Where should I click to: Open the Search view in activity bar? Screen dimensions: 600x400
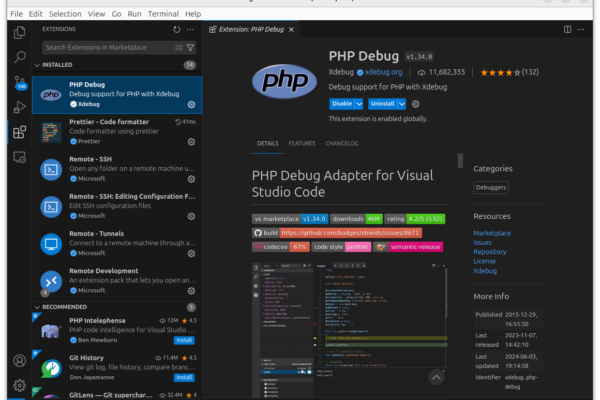[20, 57]
